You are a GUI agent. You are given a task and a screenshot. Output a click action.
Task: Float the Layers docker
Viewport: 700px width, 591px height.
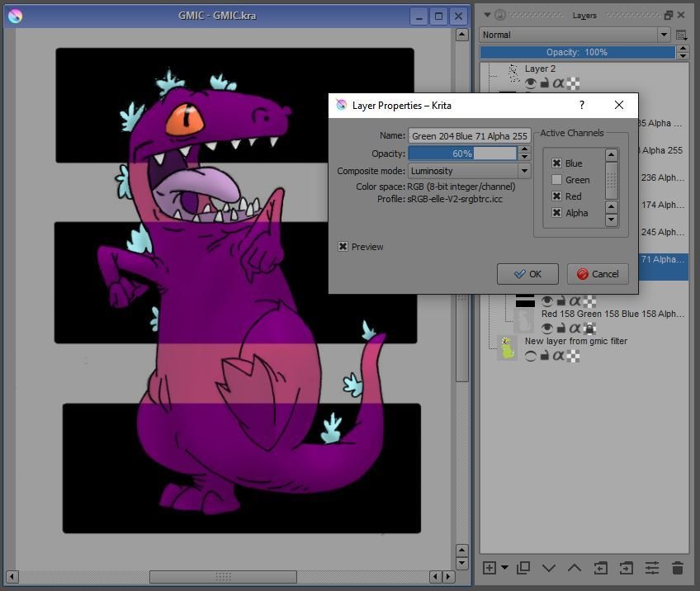tap(669, 15)
